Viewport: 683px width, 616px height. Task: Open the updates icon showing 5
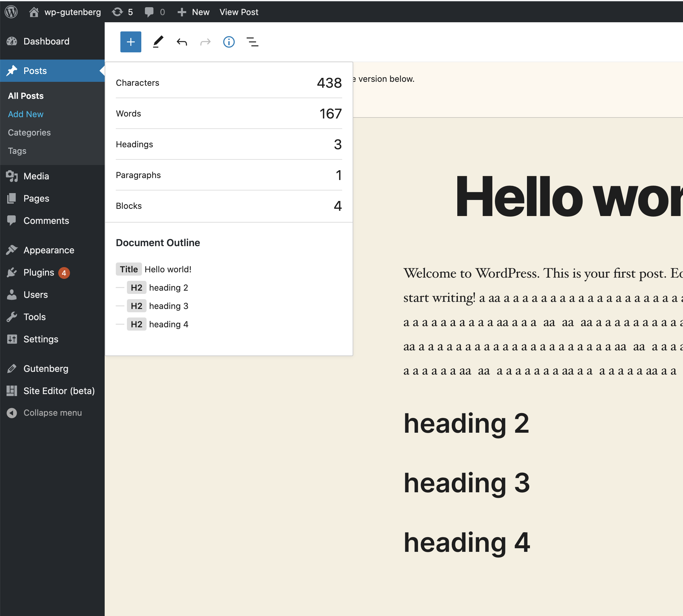(x=122, y=12)
